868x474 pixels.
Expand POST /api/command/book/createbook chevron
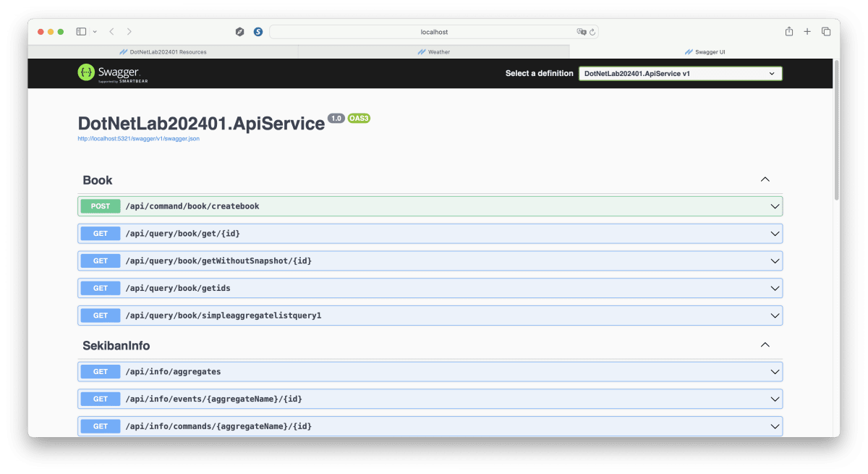pos(775,206)
